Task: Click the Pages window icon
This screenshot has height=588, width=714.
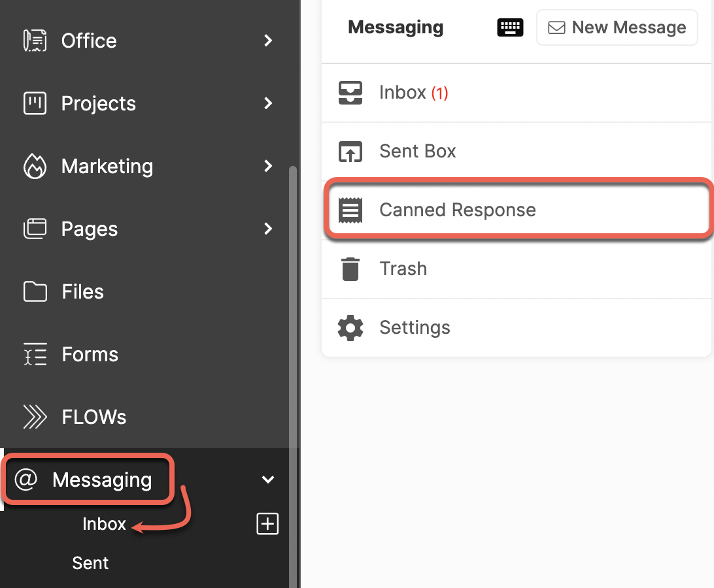Action: [35, 229]
